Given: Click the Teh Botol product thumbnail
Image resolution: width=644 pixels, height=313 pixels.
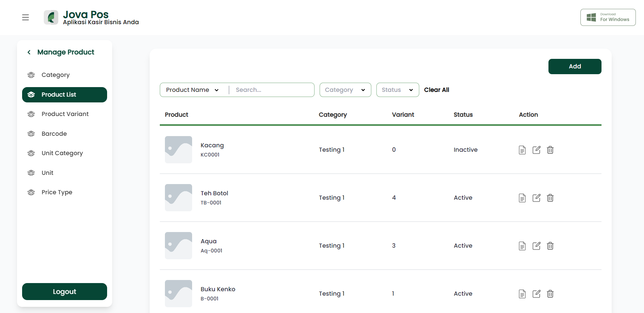Looking at the screenshot, I should coord(179,198).
